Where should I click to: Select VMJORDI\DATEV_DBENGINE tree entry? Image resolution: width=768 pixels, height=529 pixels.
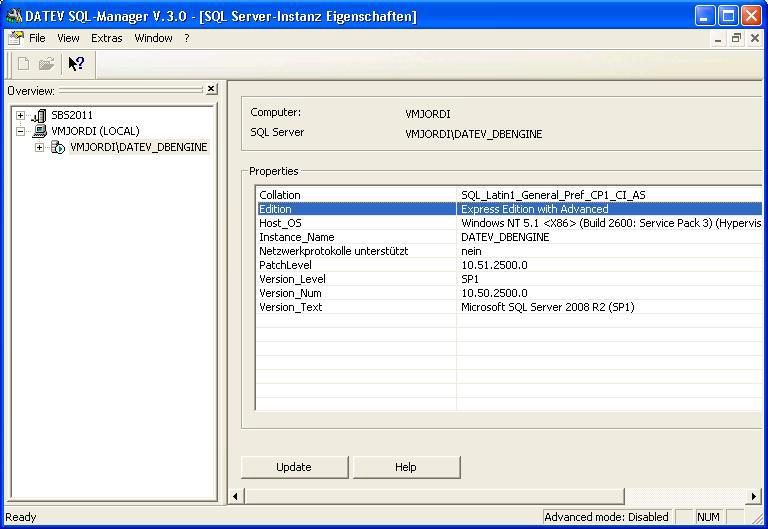[139, 147]
